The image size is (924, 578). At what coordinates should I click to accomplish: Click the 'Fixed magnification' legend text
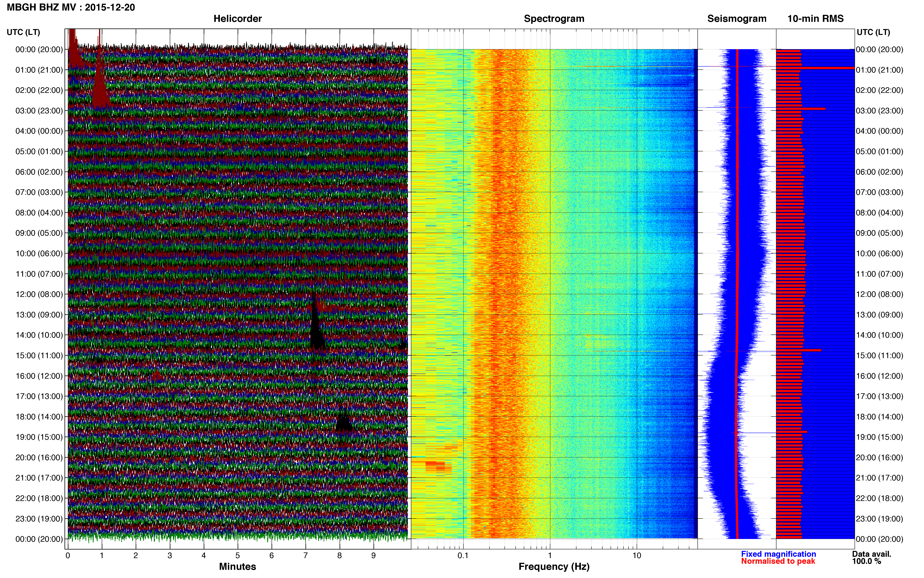pyautogui.click(x=778, y=554)
